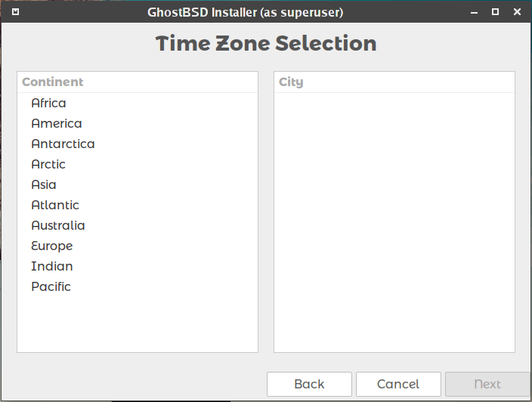Select Asia as the continent
The height and width of the screenshot is (402, 532).
(44, 184)
